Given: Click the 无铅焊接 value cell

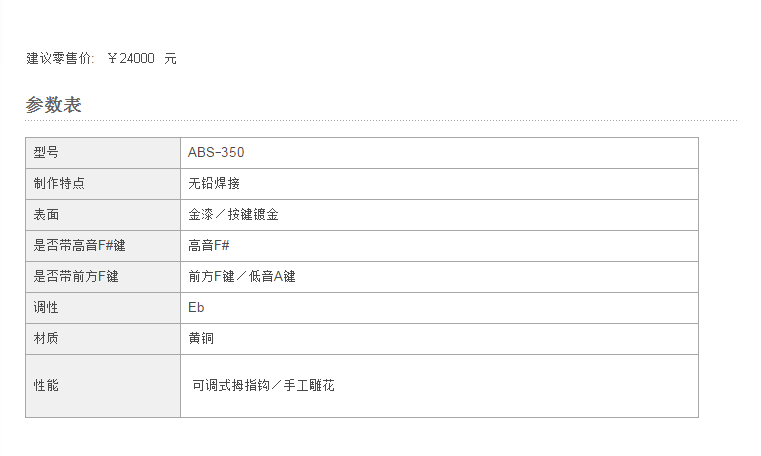Looking at the screenshot, I should click(439, 184).
